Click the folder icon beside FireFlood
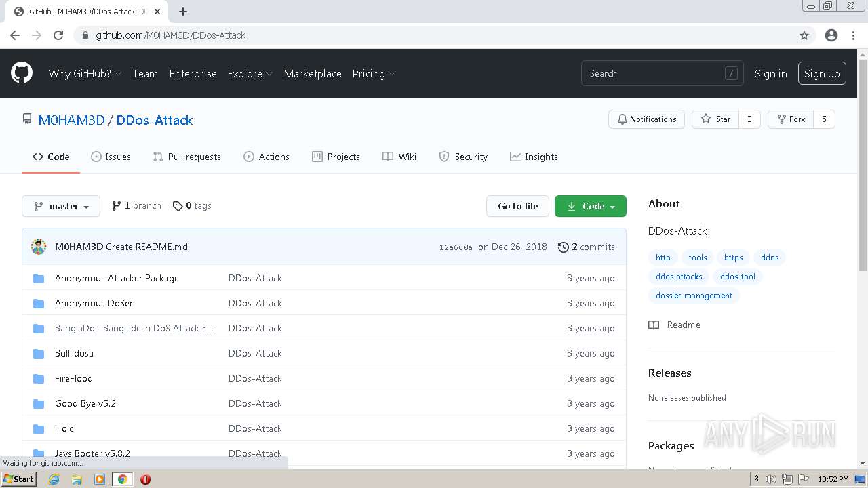 [39, 379]
